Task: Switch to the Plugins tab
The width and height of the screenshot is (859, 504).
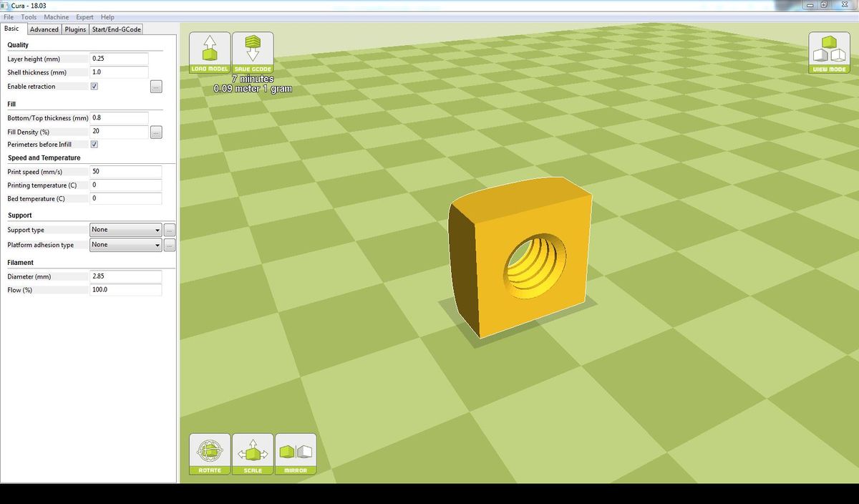Action: 75,29
